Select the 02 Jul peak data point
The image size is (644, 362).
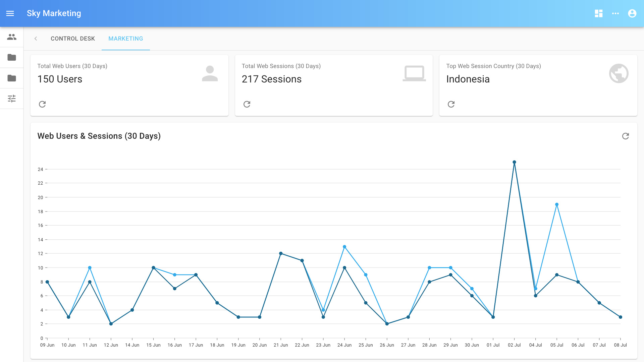(x=515, y=162)
